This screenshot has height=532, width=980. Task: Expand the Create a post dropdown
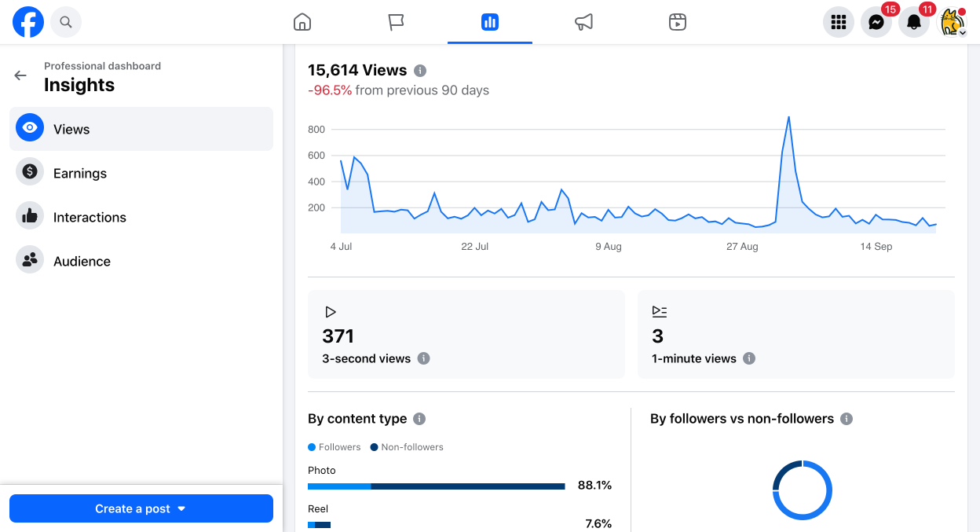tap(141, 508)
